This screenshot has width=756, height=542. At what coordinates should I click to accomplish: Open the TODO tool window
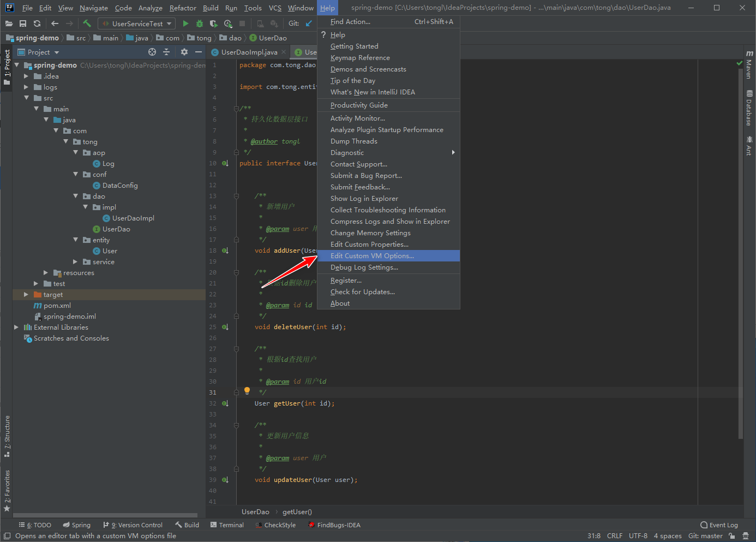[x=35, y=525]
